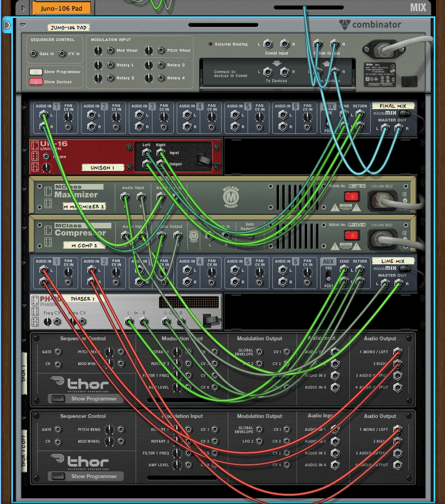445x504 pixels.
Task: Click the Phaser Freq CV trim knob
Action: pyautogui.click(x=47, y=321)
